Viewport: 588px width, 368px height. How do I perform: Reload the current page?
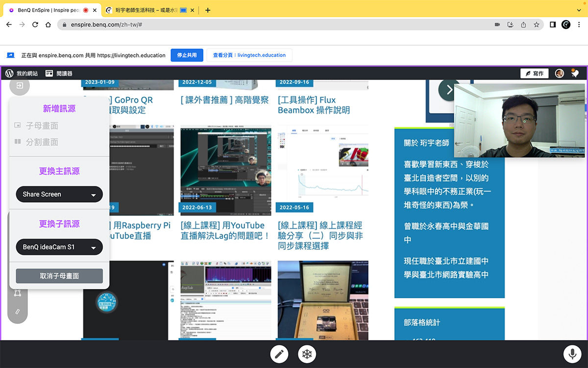point(35,25)
